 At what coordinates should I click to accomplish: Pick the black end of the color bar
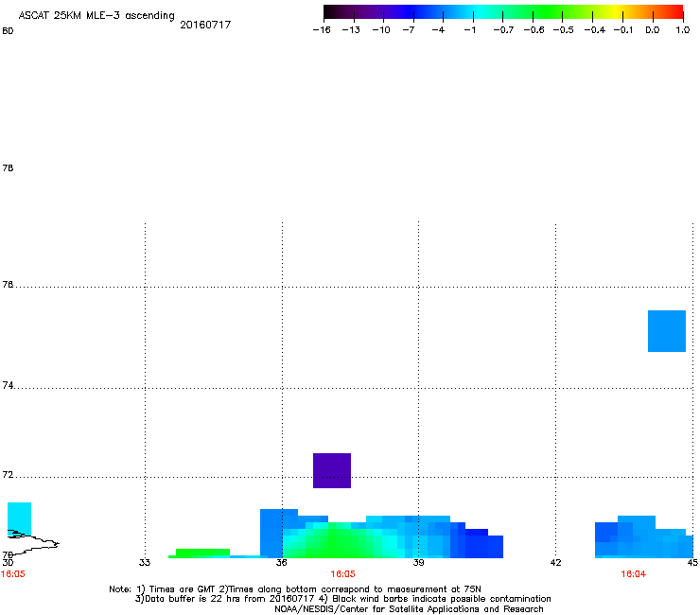pyautogui.click(x=329, y=12)
